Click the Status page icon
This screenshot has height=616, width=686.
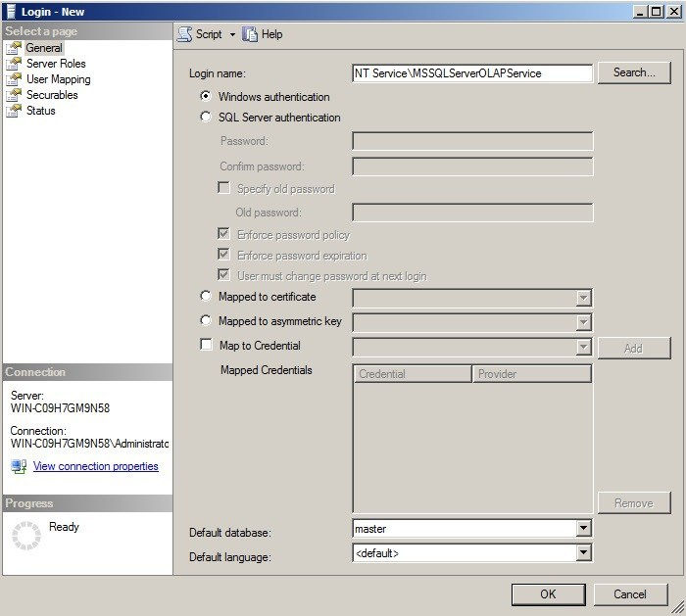tap(14, 111)
